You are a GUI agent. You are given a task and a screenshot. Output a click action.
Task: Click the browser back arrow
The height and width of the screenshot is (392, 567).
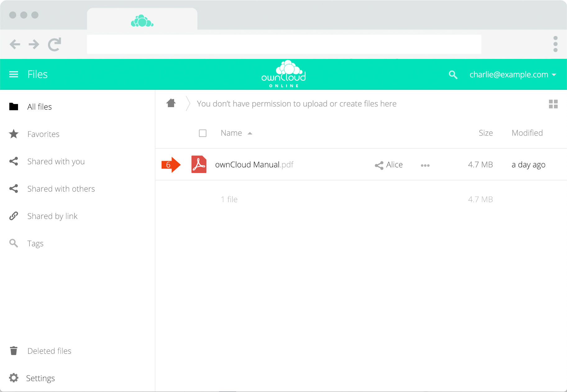[15, 44]
